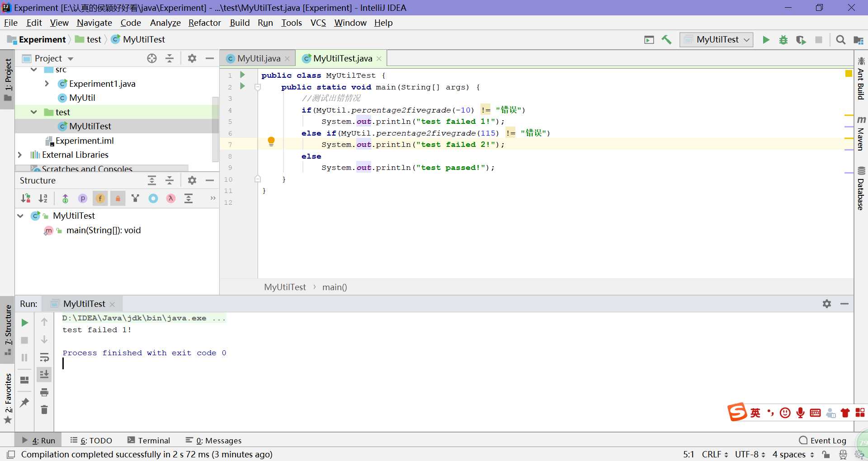Toggle the Sogou microphone voice input

click(x=801, y=413)
